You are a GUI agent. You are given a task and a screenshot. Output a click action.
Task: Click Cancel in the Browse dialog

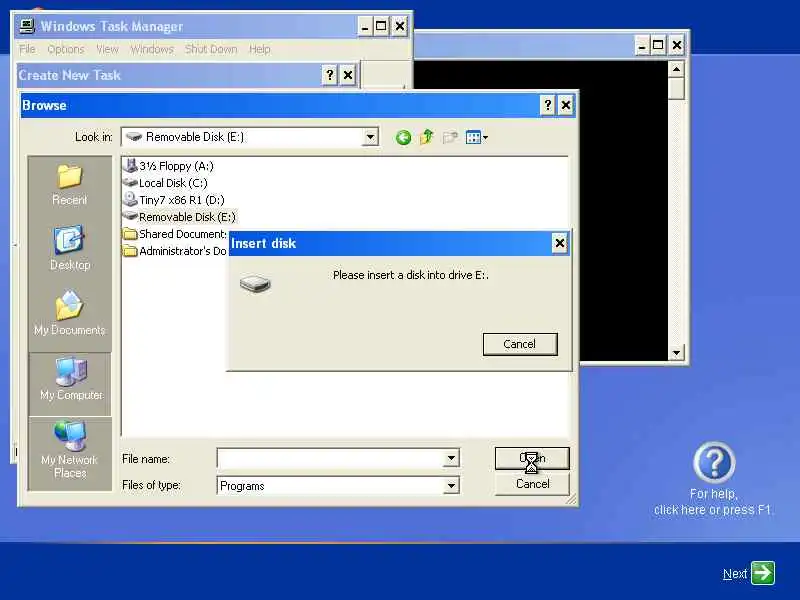pyautogui.click(x=532, y=484)
